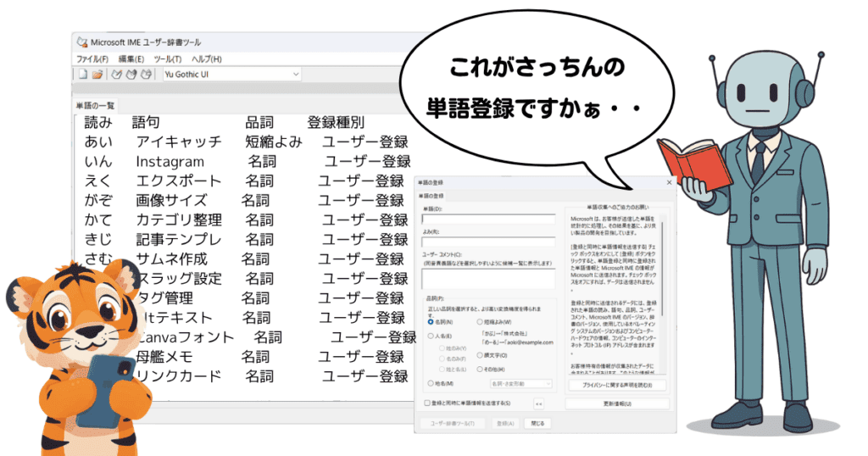Viewport: 868px width, 456px height.
Task: Select the 名詞(N) radio button
Action: pos(431,321)
